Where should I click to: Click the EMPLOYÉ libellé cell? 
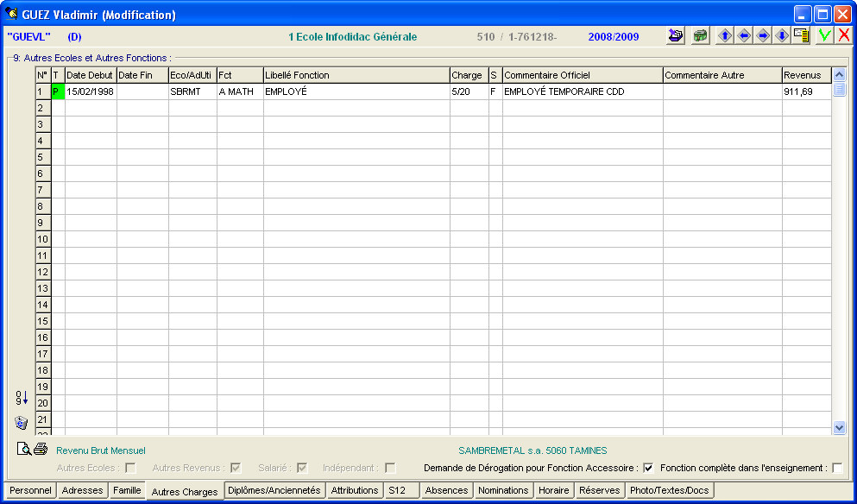pyautogui.click(x=356, y=91)
